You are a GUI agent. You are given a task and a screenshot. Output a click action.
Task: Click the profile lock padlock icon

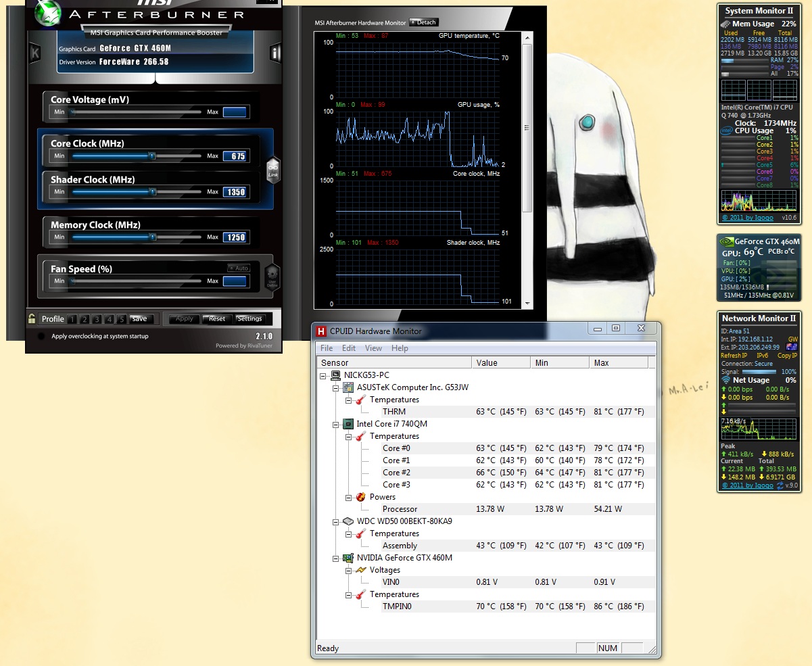(32, 318)
